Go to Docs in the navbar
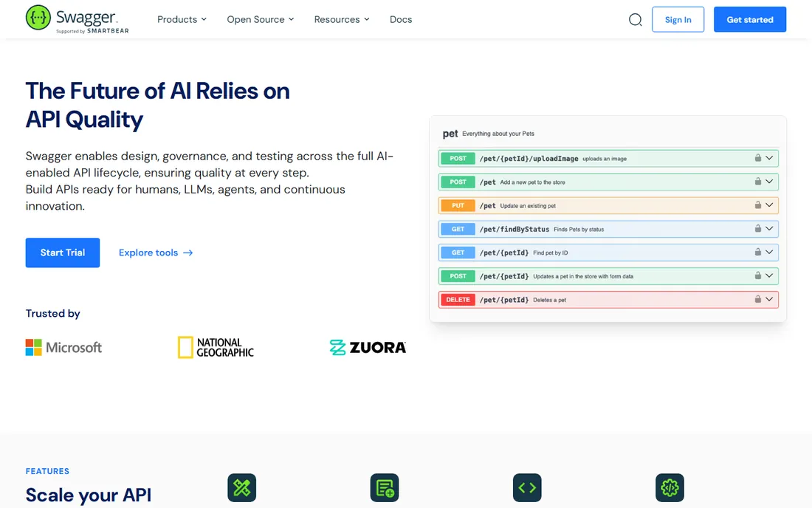This screenshot has height=508, width=812. (401, 19)
